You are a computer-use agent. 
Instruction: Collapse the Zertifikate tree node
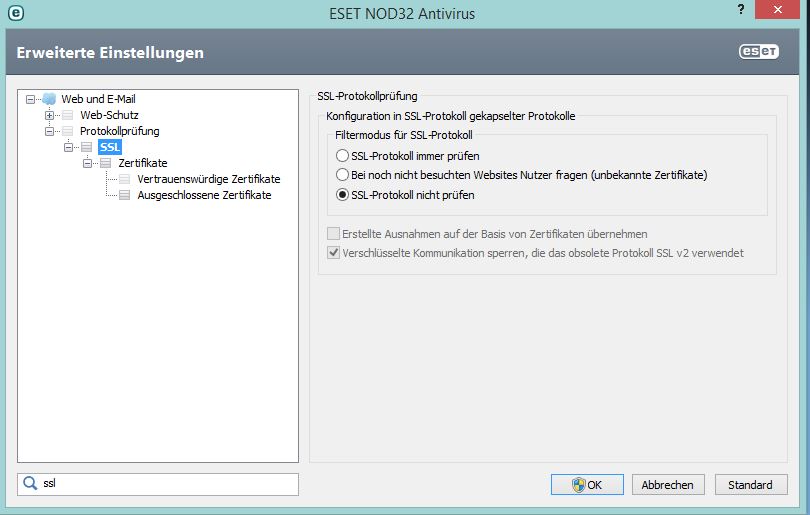pyautogui.click(x=87, y=163)
